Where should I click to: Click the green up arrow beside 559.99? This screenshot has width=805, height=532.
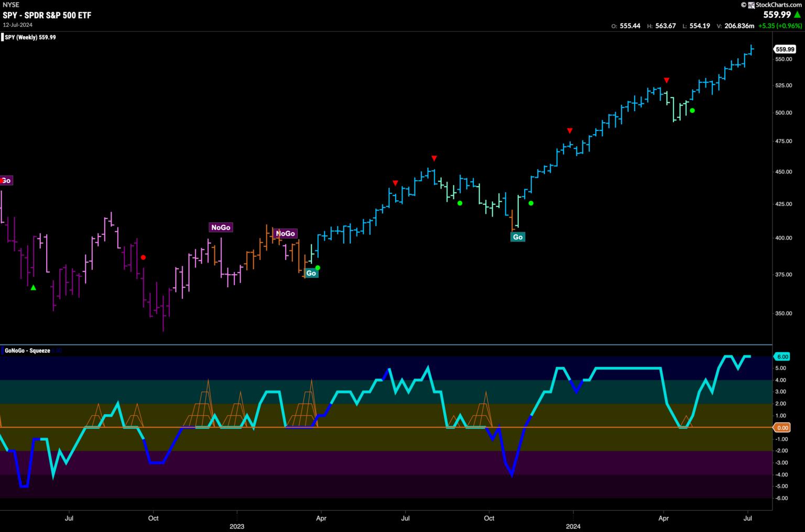coord(798,15)
